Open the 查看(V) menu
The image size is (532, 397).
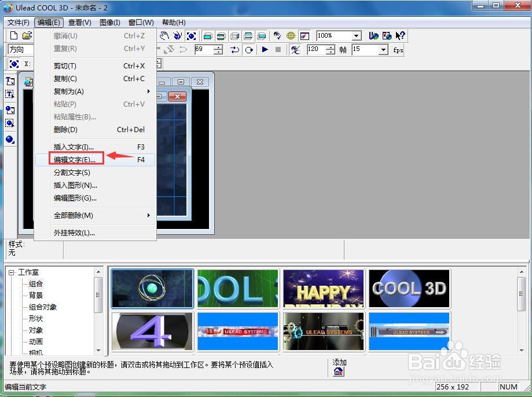80,23
